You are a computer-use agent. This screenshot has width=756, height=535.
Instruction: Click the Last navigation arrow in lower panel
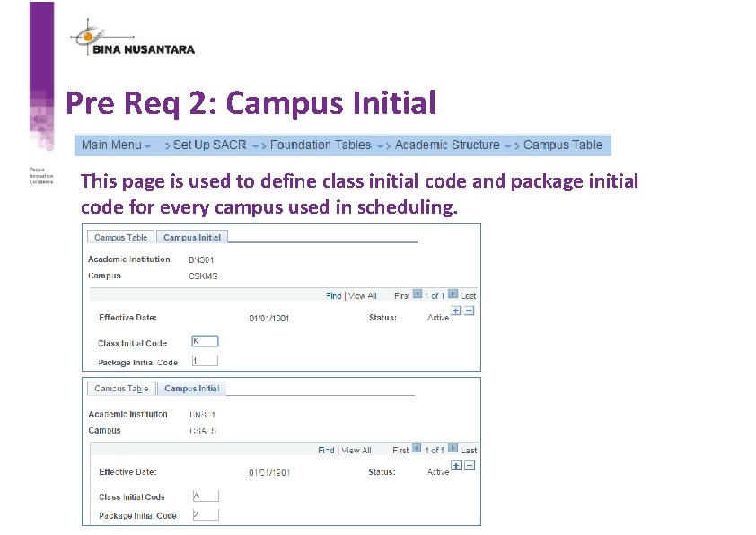tap(452, 449)
